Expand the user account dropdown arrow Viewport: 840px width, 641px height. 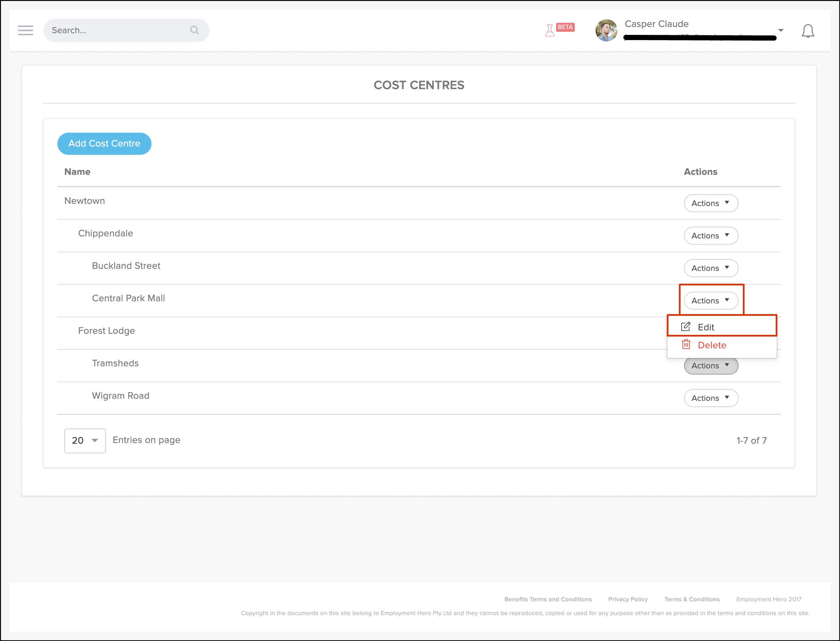(x=781, y=30)
